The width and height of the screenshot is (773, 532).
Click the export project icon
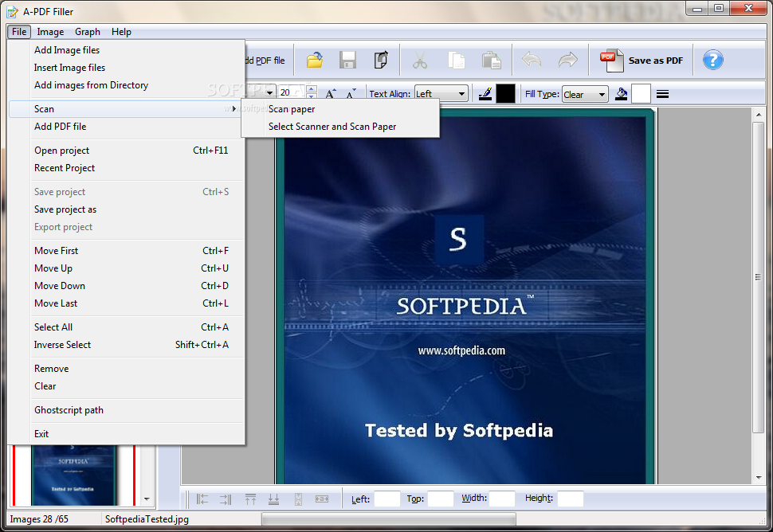[x=381, y=60]
